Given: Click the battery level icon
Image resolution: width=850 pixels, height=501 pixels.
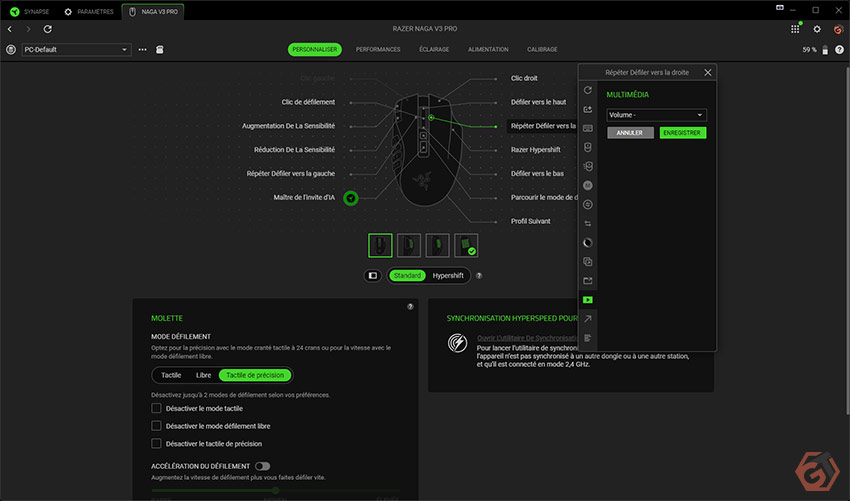Looking at the screenshot, I should 825,50.
